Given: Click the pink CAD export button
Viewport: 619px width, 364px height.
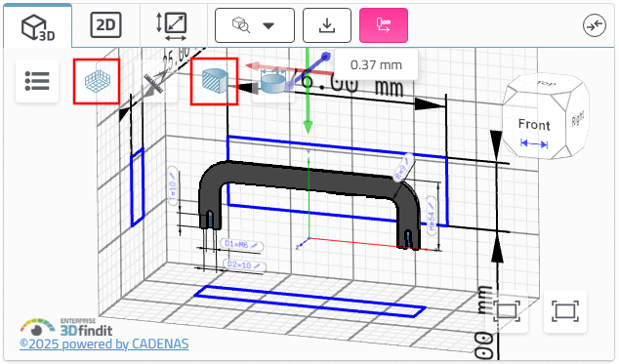Looking at the screenshot, I should (x=384, y=25).
